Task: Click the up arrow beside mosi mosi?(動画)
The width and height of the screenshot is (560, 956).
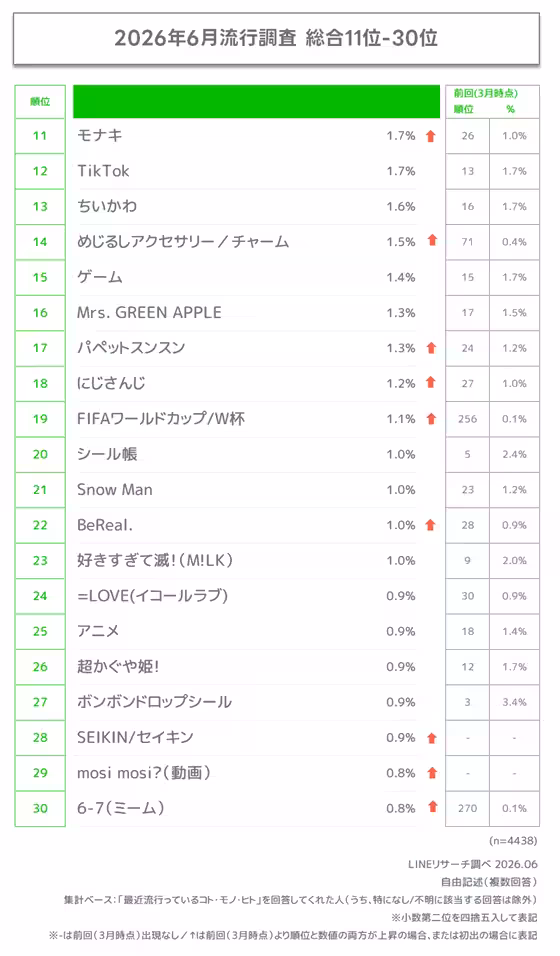Action: (x=433, y=772)
